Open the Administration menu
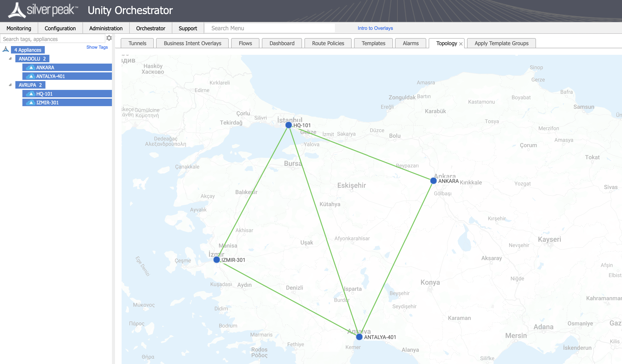 (106, 28)
